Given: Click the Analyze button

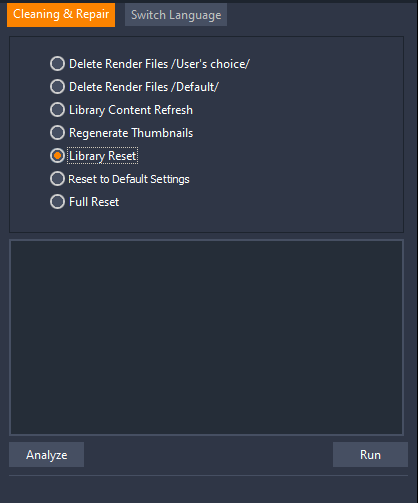Looking at the screenshot, I should click(x=46, y=455).
